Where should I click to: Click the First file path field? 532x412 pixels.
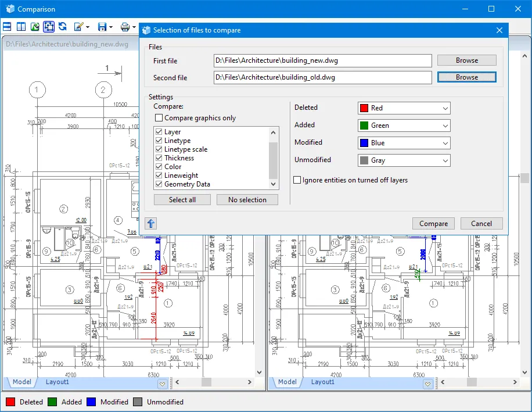coord(323,60)
